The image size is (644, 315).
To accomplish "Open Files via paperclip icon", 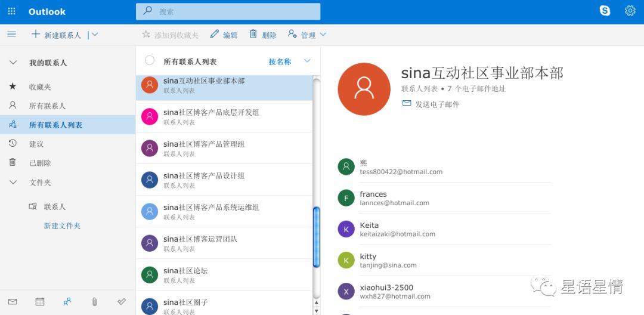I will pos(94,302).
